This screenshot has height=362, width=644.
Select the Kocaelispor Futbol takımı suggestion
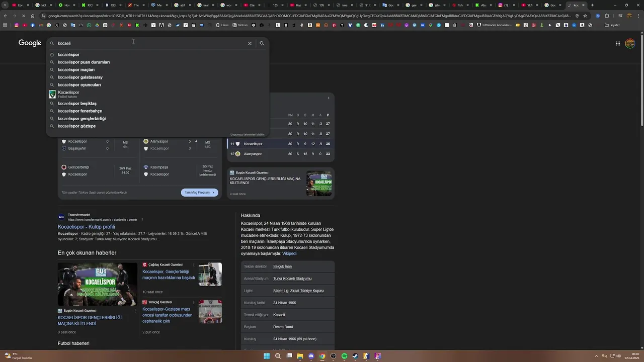click(x=157, y=94)
